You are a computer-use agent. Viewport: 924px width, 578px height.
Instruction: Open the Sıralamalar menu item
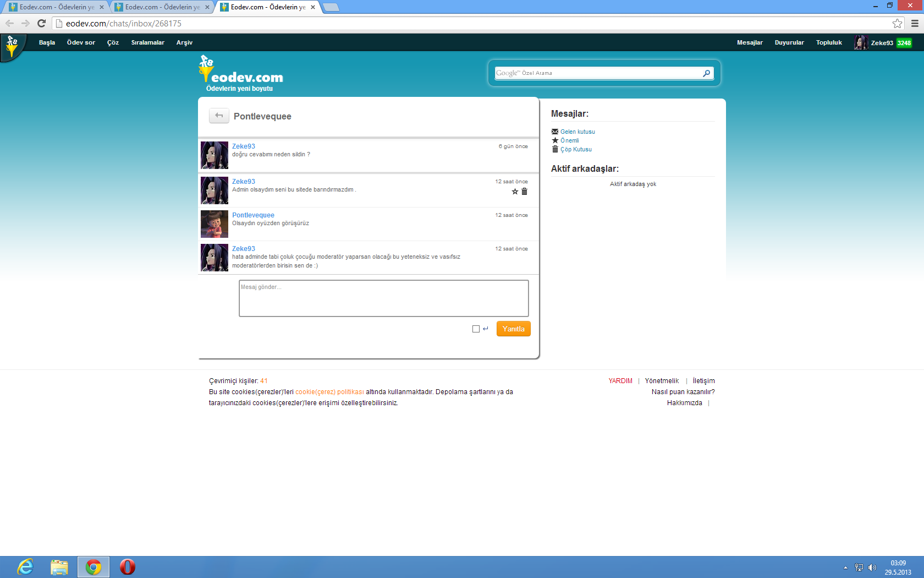pyautogui.click(x=147, y=42)
